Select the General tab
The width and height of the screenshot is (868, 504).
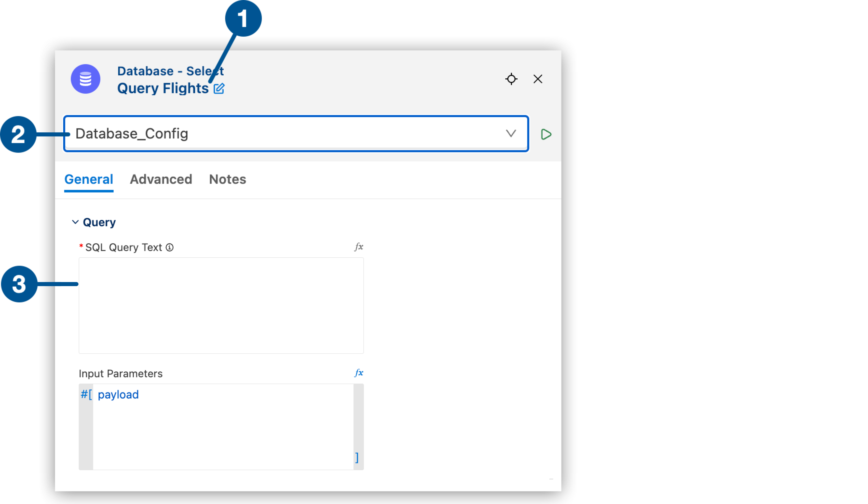[89, 179]
